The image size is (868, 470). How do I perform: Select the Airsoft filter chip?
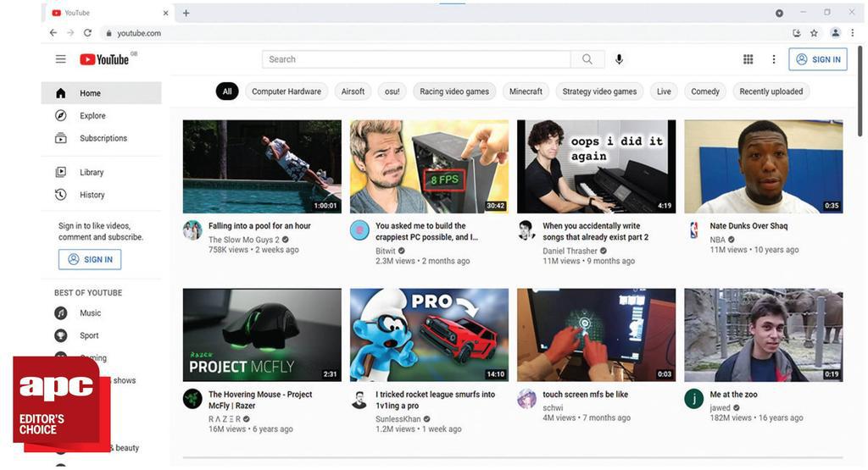point(353,91)
